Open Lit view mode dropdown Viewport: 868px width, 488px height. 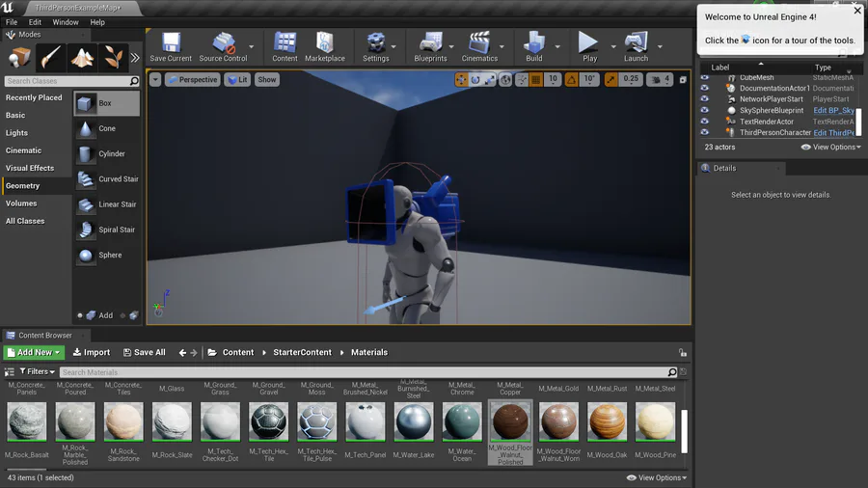click(237, 80)
